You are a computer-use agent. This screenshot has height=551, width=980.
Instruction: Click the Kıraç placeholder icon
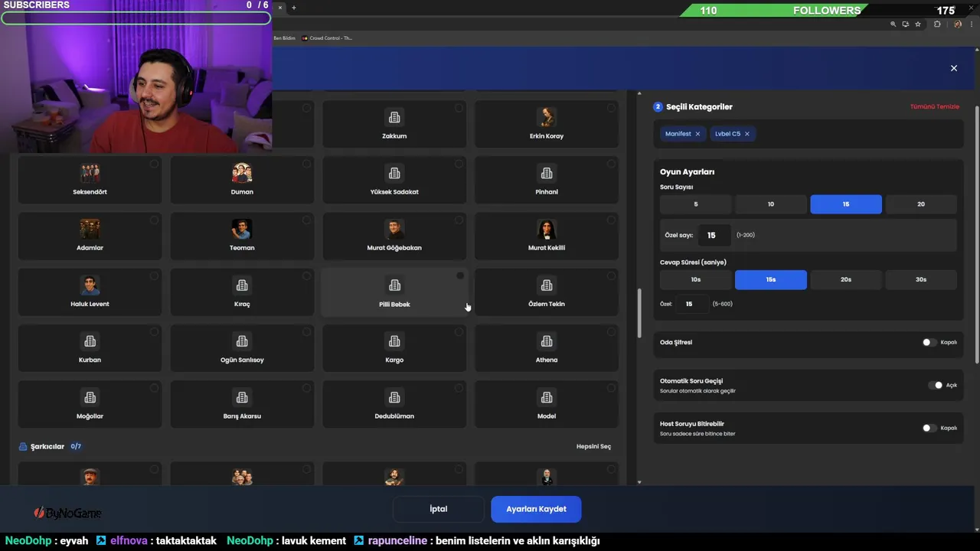[242, 285]
